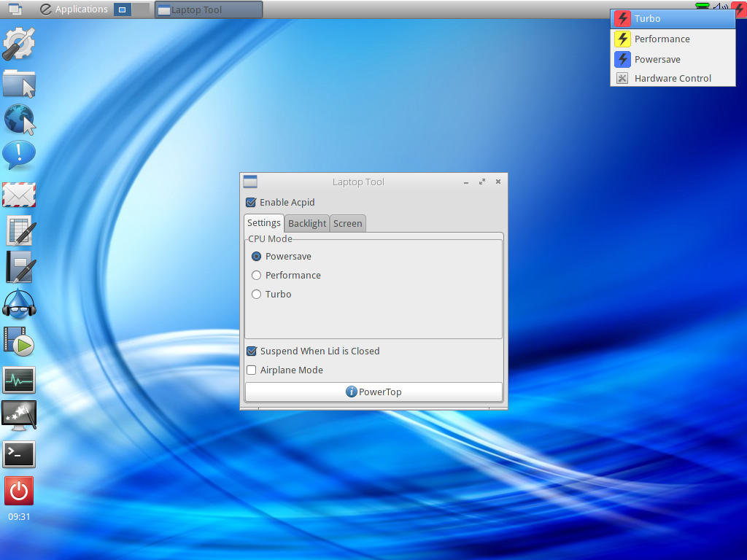Click the PowerTop button
This screenshot has height=560, width=747.
pyautogui.click(x=373, y=392)
